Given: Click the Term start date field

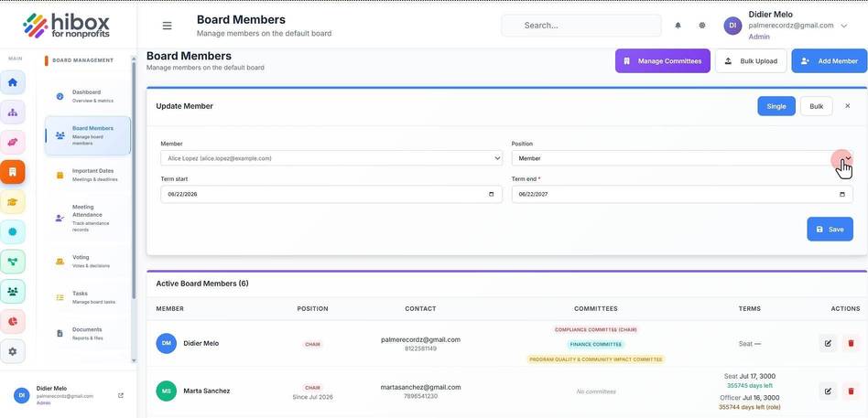Looking at the screenshot, I should click(331, 195).
